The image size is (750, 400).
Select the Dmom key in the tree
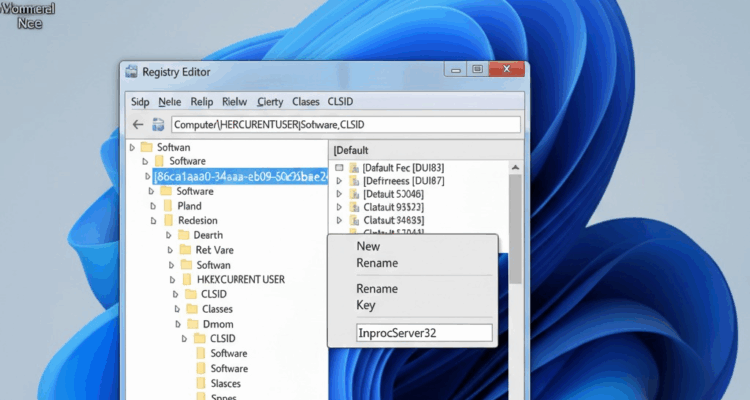click(218, 324)
